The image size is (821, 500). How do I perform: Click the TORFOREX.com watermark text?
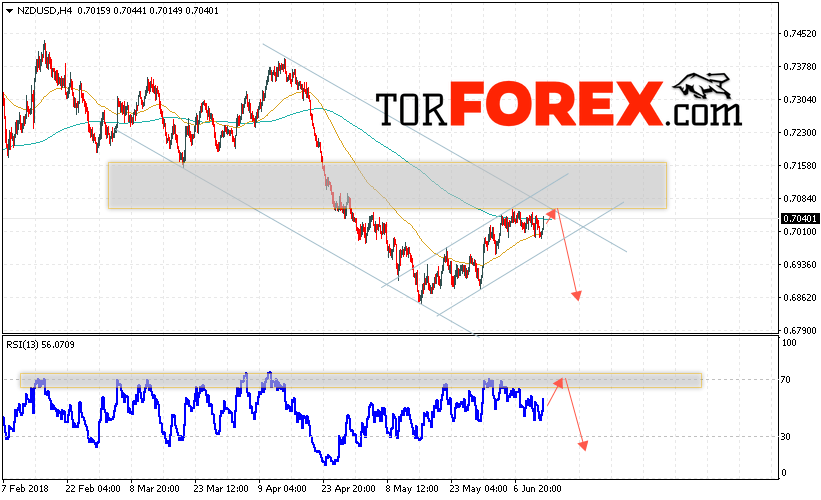click(559, 103)
